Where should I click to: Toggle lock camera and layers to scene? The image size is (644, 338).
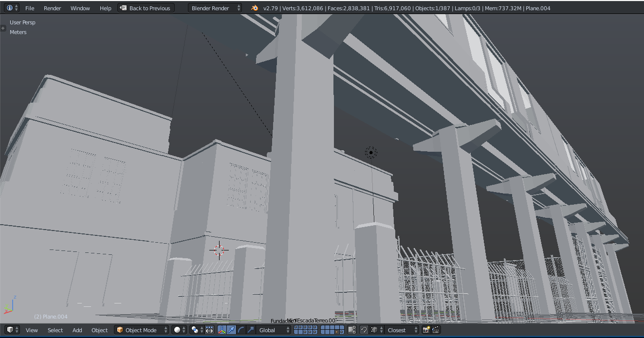pos(352,330)
